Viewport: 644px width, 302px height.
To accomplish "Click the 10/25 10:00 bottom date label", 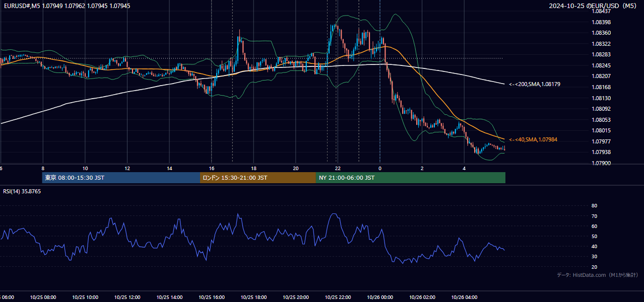I will (85, 297).
